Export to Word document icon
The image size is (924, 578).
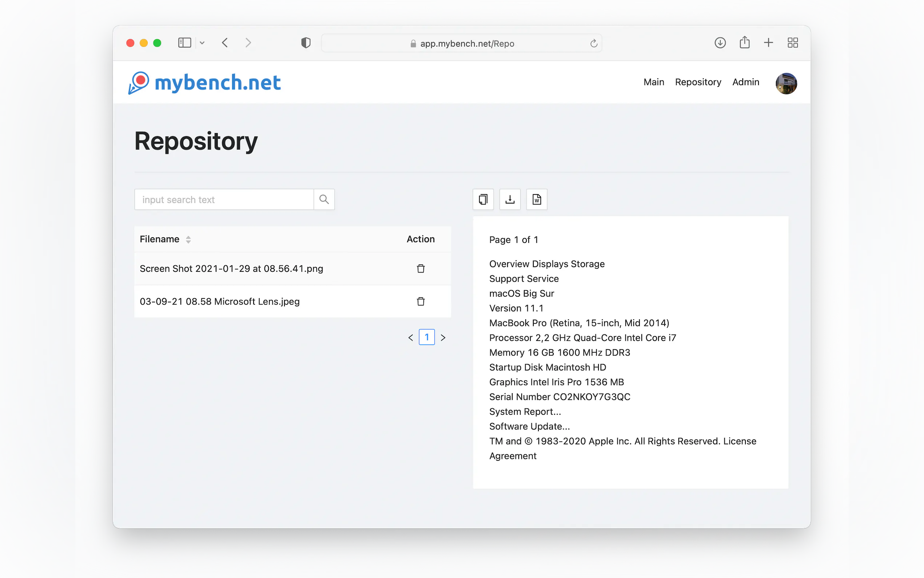click(536, 199)
